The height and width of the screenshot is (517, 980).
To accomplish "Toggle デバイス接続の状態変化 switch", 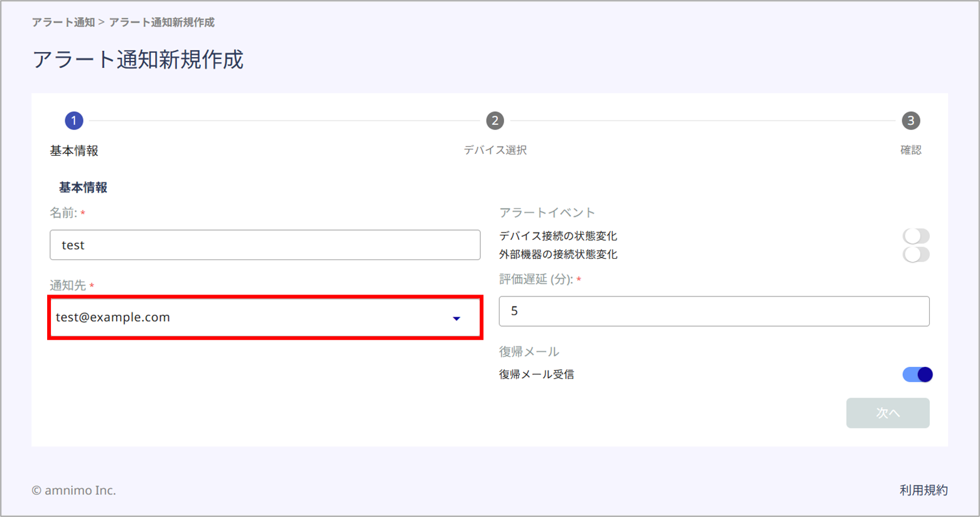I will tap(916, 236).
